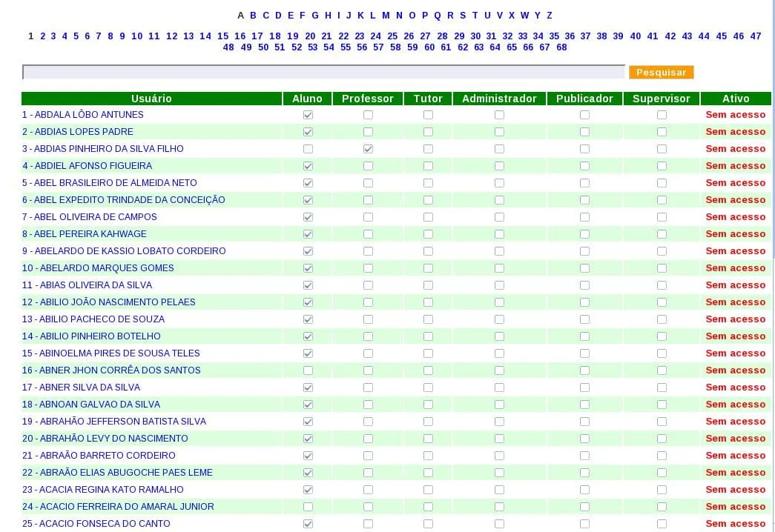Check Professor for ABDIAS LOPES PADRE

(x=369, y=132)
